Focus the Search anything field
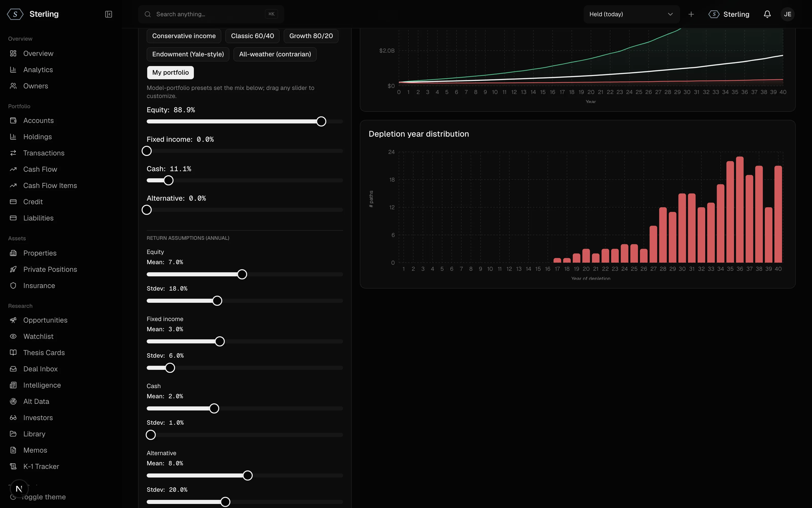The image size is (812, 508). pos(211,14)
